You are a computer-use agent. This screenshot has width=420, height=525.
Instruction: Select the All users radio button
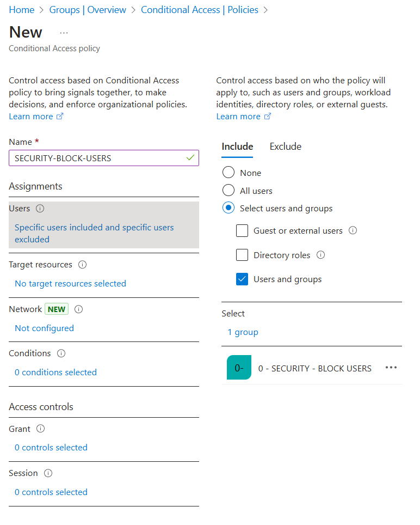point(228,190)
